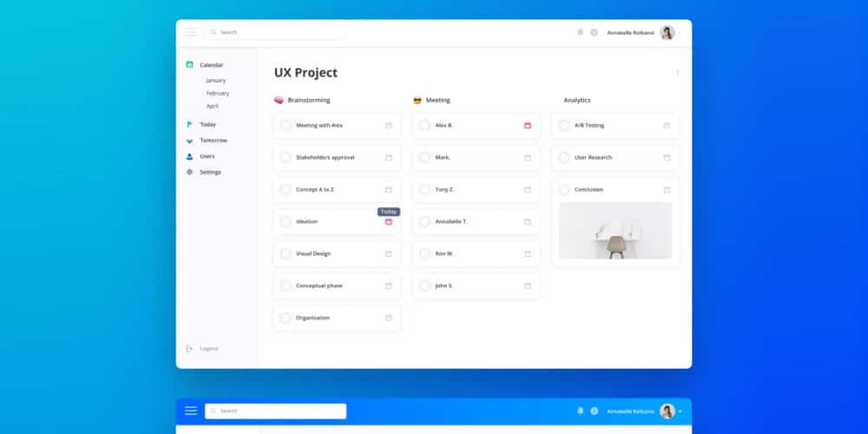
Task: Check off the Meeting with Alex task
Action: (286, 126)
